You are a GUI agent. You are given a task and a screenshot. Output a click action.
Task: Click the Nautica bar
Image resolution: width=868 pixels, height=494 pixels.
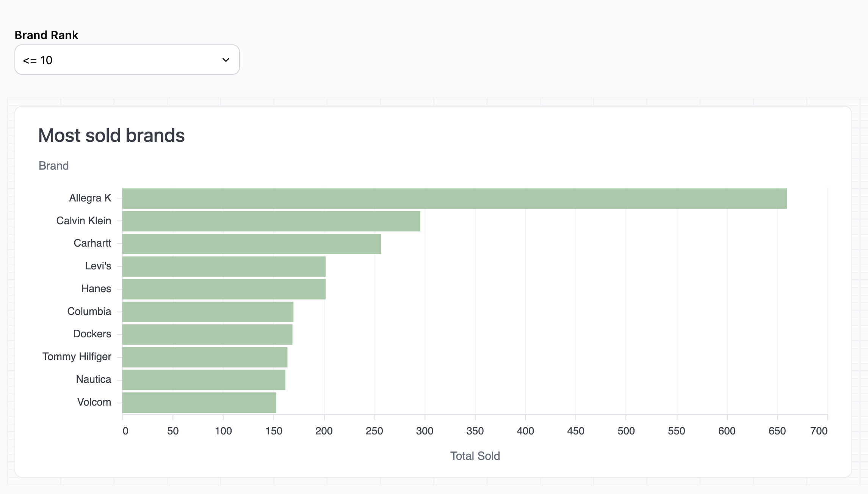204,380
